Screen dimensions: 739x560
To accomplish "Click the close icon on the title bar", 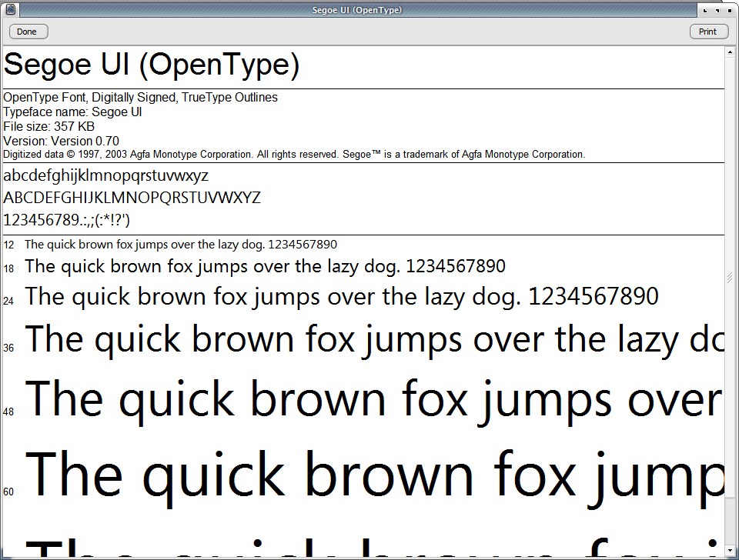I will pyautogui.click(x=730, y=11).
